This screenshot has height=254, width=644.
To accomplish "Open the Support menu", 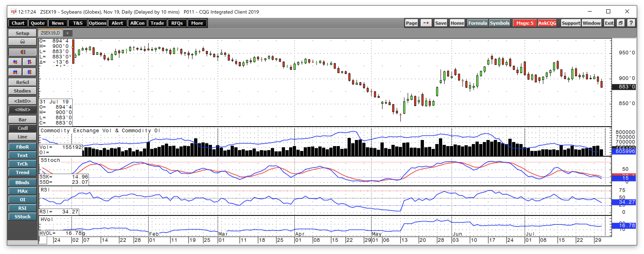I will tap(571, 23).
